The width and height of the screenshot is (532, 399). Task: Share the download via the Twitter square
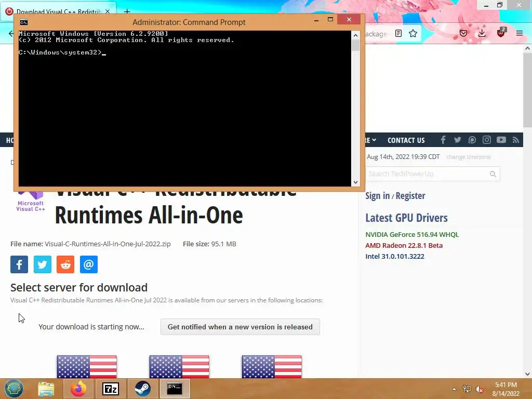(43, 264)
